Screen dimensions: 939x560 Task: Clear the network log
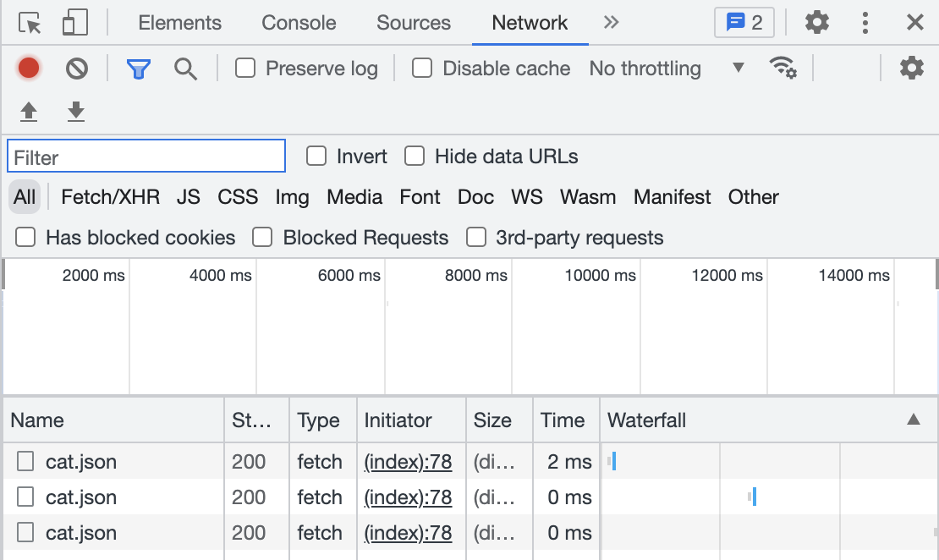coord(77,69)
